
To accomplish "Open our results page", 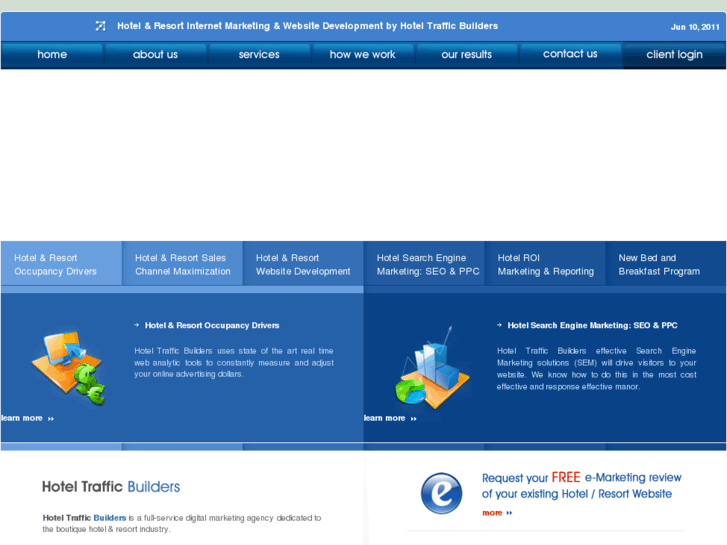I will [x=466, y=55].
